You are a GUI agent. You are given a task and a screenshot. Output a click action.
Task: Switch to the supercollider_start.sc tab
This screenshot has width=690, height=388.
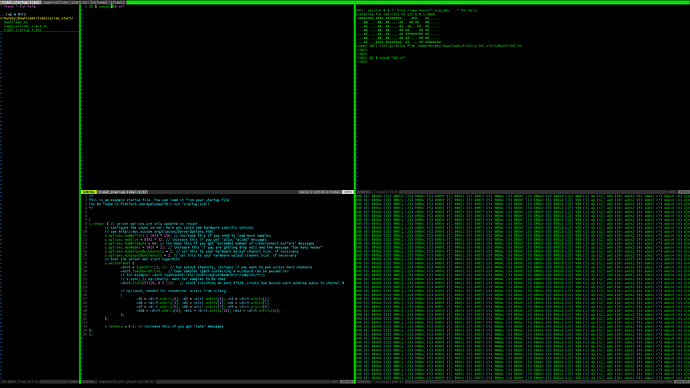click(x=66, y=2)
